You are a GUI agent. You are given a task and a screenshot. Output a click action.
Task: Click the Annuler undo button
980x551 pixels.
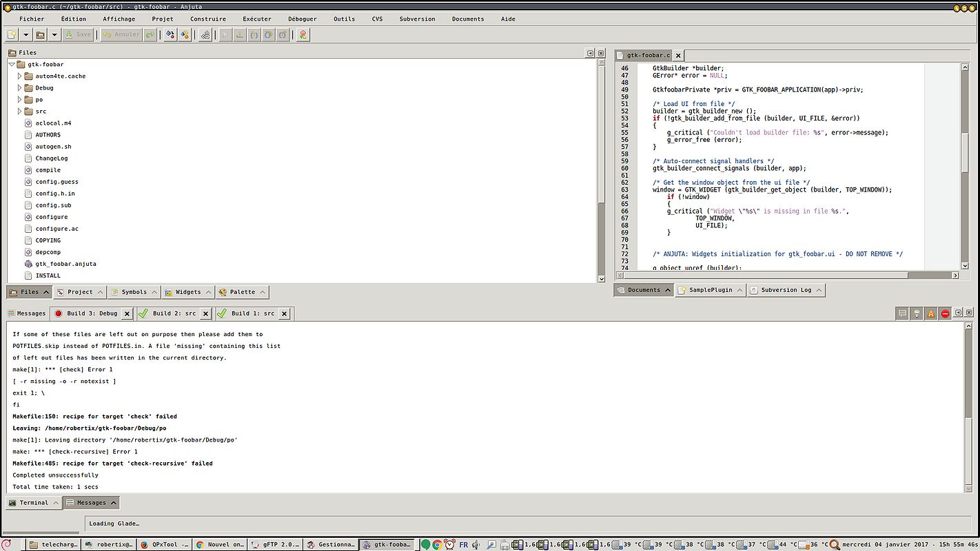point(121,34)
